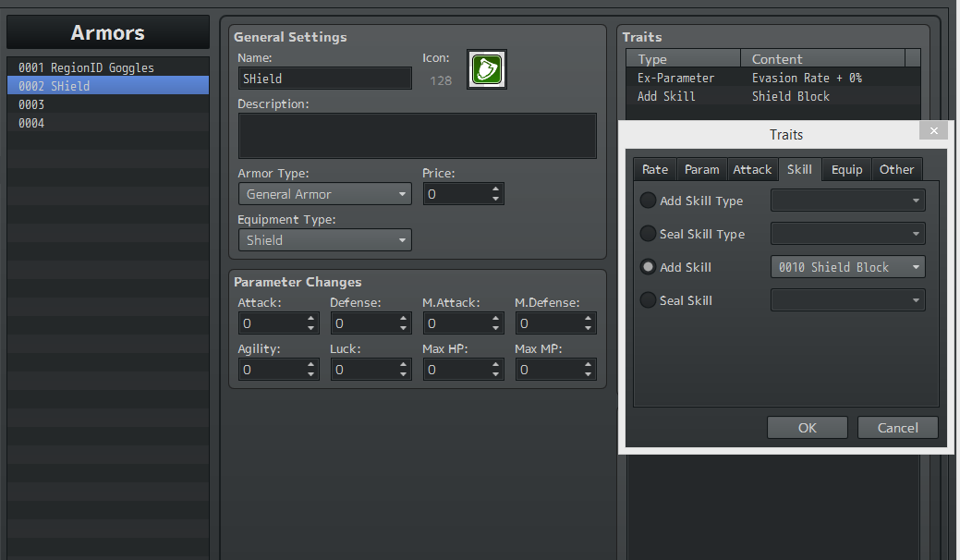Viewport: 960px width, 560px height.
Task: Switch to the Param tab
Action: 701,169
